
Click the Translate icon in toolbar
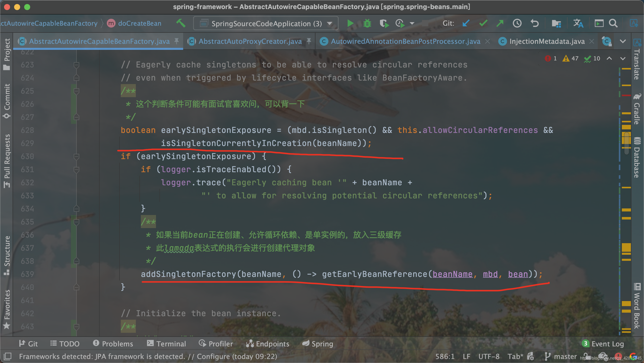click(x=578, y=23)
